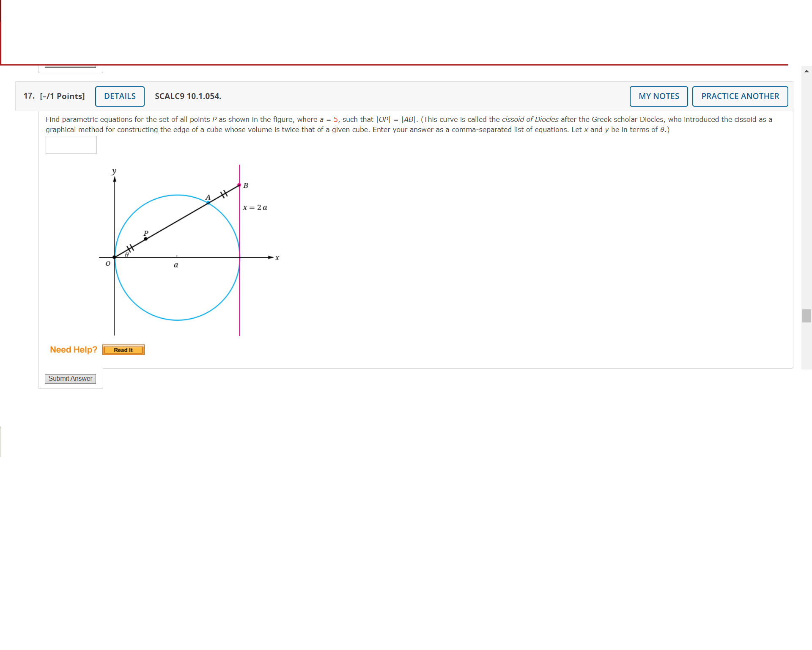Click the DETAILS button

(x=120, y=96)
